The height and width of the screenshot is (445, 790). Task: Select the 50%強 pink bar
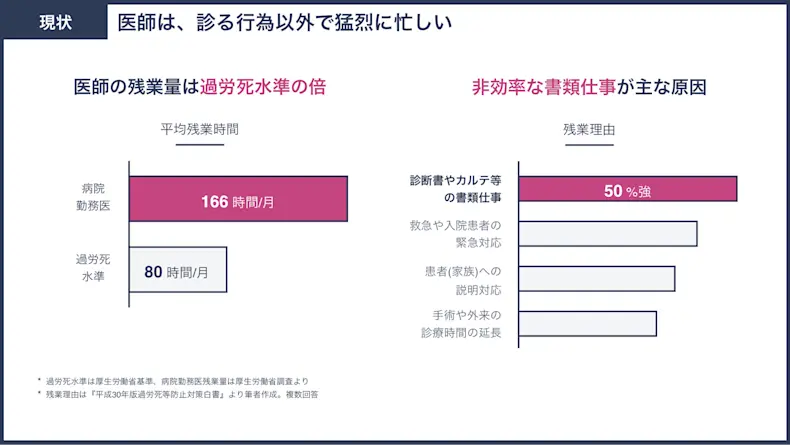(x=628, y=189)
